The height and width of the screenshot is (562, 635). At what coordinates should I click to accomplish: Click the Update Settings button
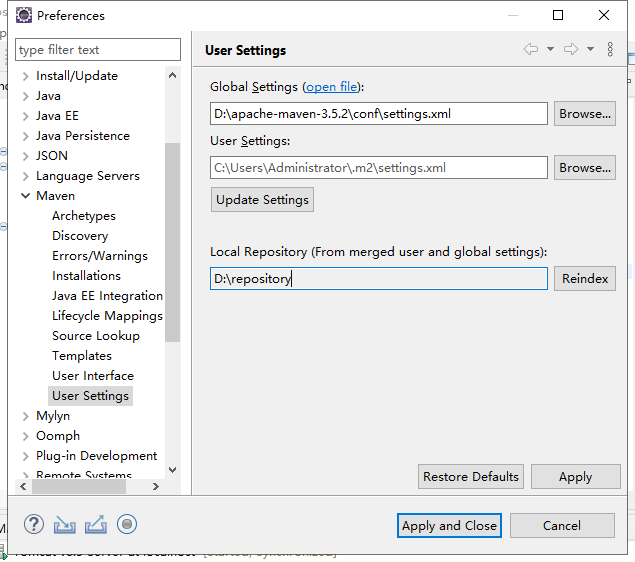(x=262, y=200)
